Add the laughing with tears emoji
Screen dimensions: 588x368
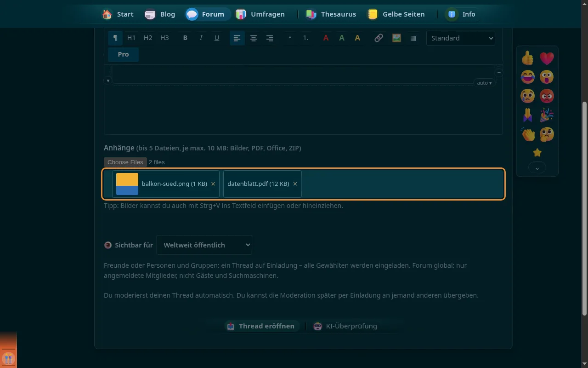coord(528,77)
